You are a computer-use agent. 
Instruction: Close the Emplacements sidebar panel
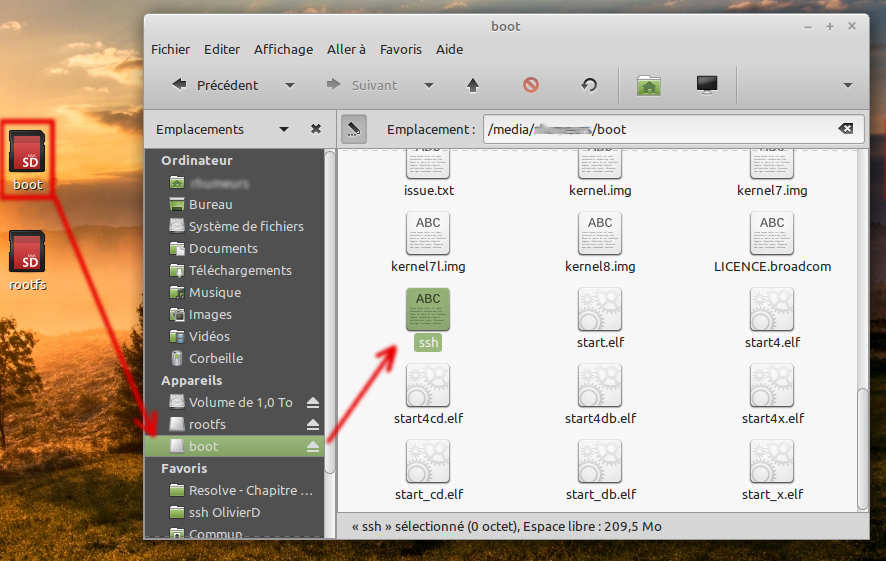click(x=316, y=129)
